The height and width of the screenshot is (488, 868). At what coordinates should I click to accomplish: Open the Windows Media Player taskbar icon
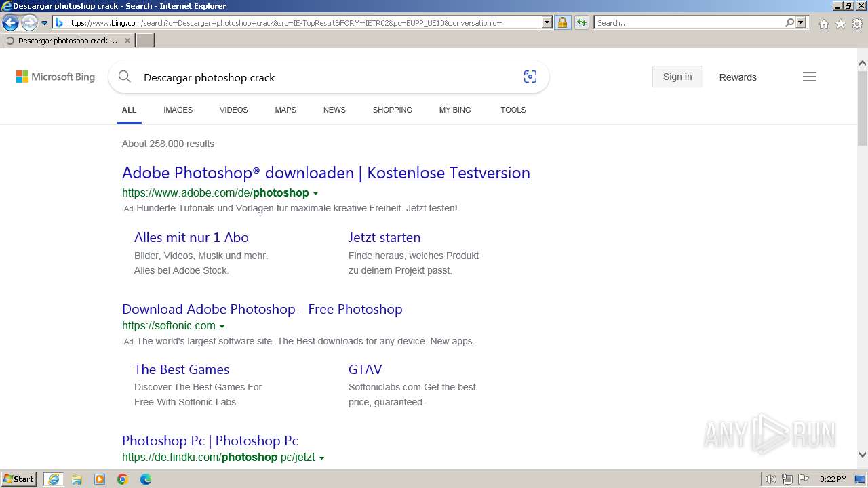[x=100, y=479]
